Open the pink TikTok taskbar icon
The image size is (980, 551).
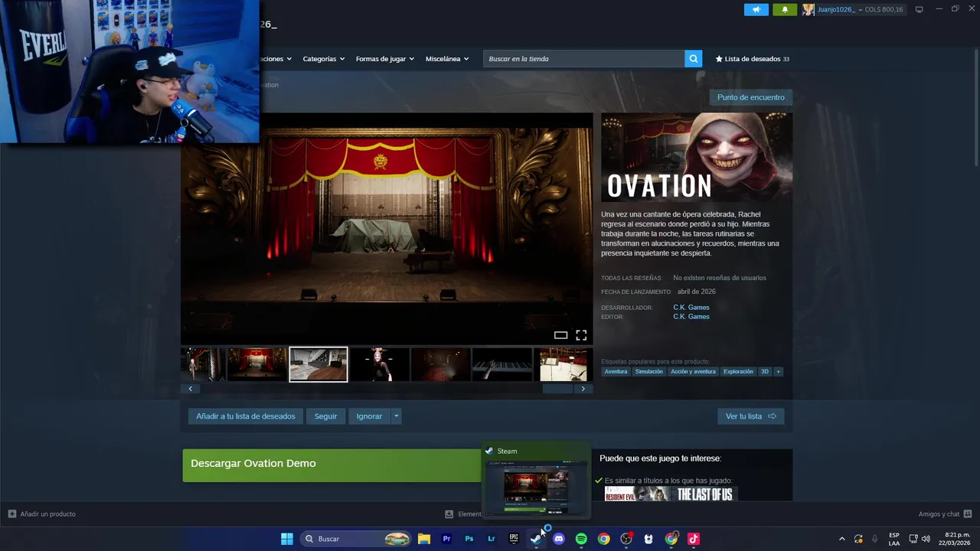(x=694, y=539)
